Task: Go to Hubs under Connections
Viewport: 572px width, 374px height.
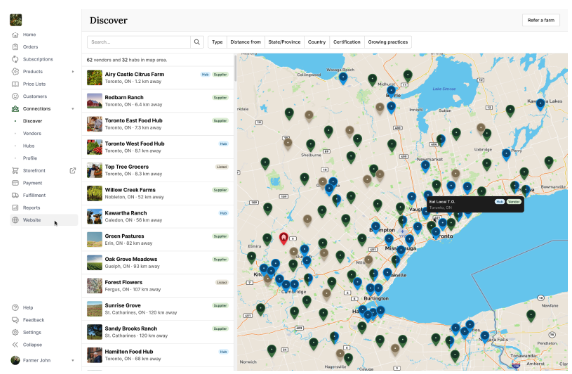Action: (x=28, y=146)
